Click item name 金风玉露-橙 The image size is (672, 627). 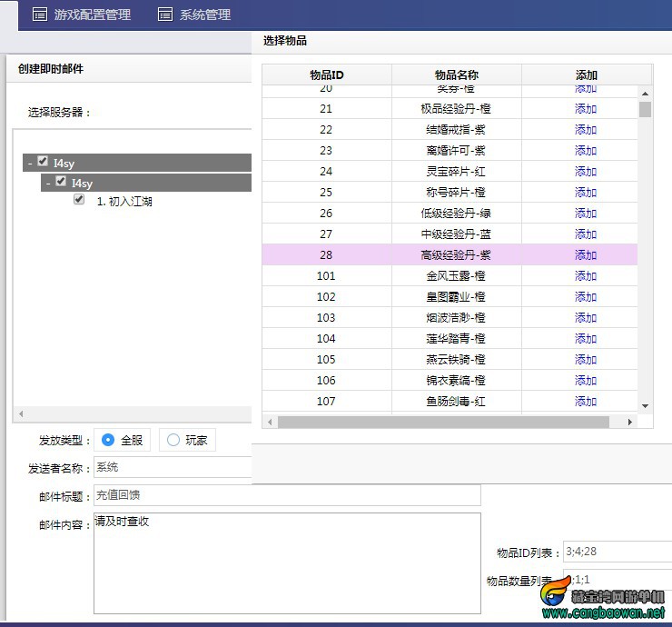(456, 275)
